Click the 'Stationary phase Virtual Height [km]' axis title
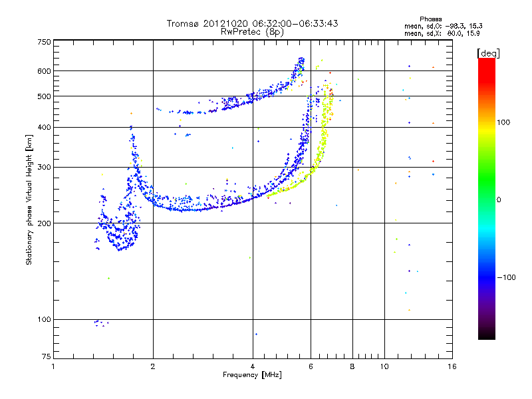The width and height of the screenshot is (532, 399). click(x=29, y=200)
